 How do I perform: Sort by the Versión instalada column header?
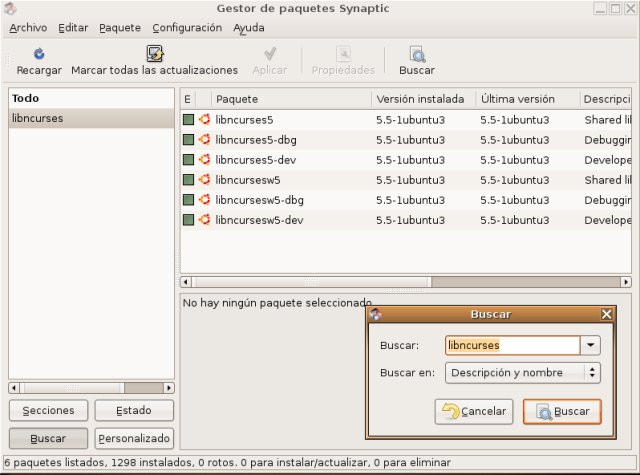point(422,100)
